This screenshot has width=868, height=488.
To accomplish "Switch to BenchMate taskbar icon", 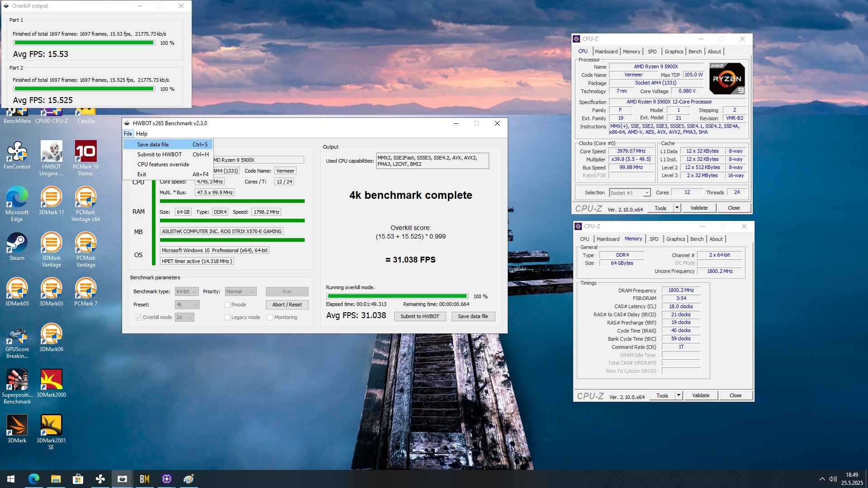I will click(x=144, y=479).
